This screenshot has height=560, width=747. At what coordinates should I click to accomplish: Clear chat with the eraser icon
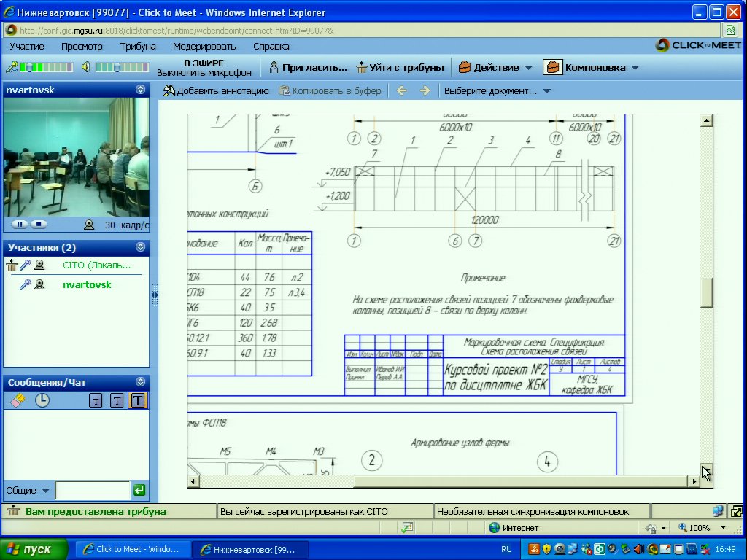tap(18, 400)
